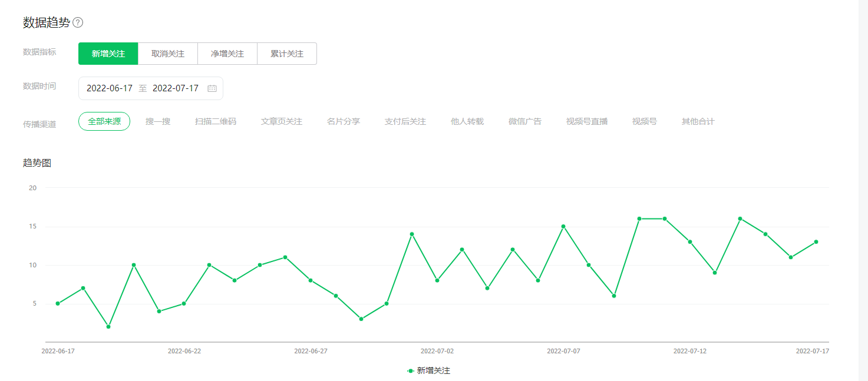
Task: Select the 微信广告 channel
Action: pyautogui.click(x=525, y=122)
